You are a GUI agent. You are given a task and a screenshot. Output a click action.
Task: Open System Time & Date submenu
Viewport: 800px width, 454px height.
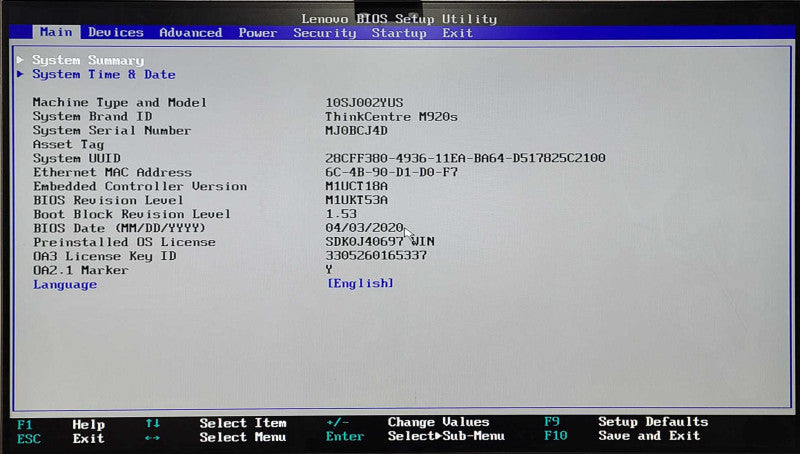[104, 74]
